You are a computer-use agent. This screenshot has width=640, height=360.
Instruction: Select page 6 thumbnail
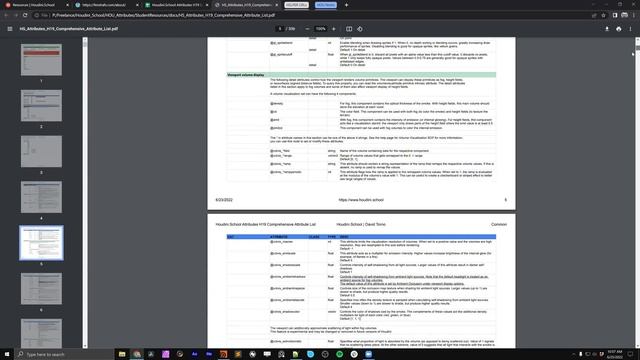click(41, 289)
